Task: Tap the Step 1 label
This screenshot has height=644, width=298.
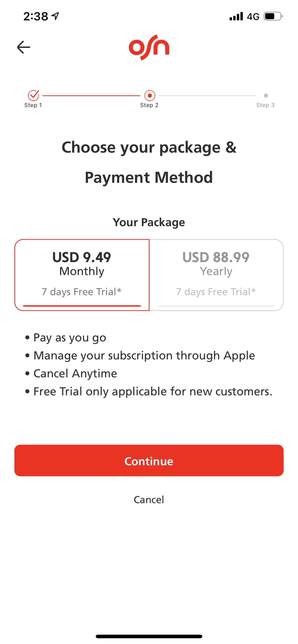Action: 33,105
